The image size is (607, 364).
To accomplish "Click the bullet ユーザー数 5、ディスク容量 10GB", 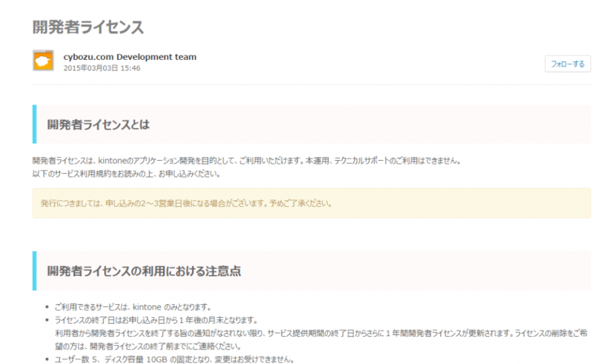I will 175,359.
